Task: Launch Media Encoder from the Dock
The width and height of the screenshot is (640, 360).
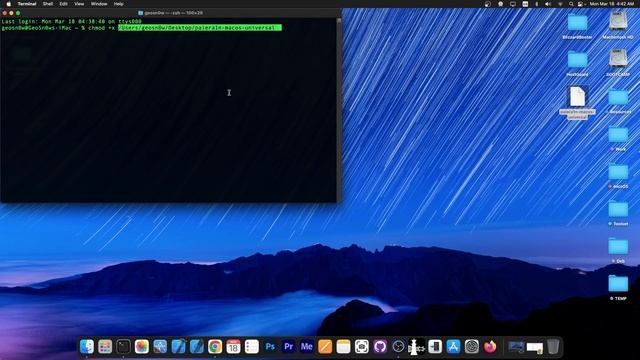Action: click(x=307, y=347)
